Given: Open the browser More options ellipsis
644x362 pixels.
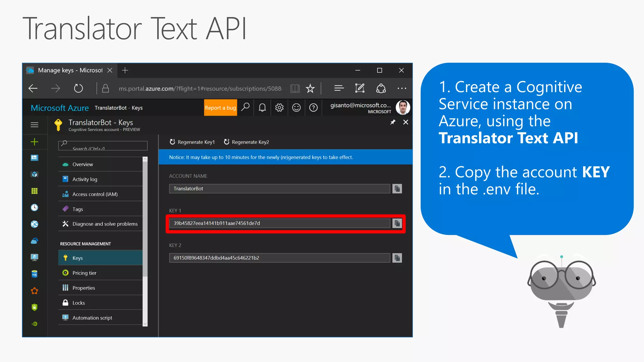Looking at the screenshot, I should tap(402, 89).
